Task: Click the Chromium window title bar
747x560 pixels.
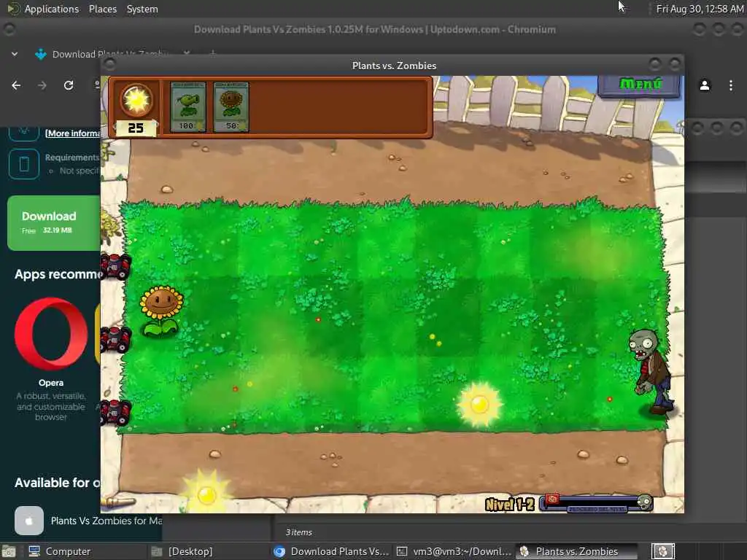Action: tap(374, 29)
